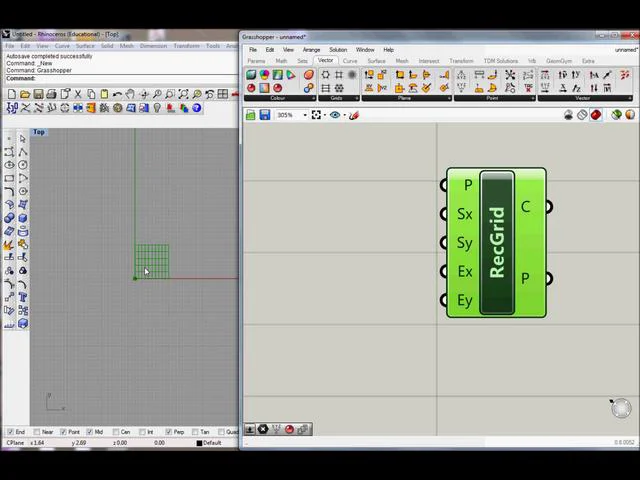Click the Default layer in Rhino status bar
Viewport: 640px width, 480px height.
(209, 443)
